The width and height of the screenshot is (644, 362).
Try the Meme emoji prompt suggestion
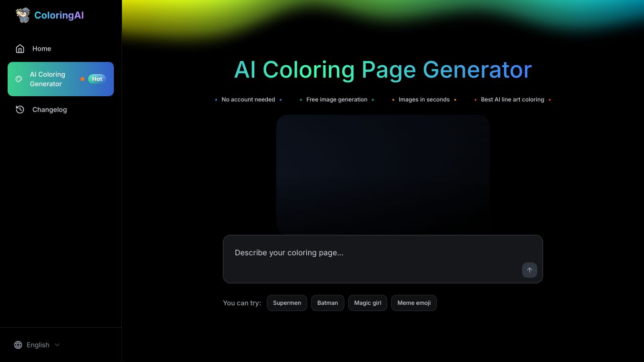pyautogui.click(x=414, y=303)
